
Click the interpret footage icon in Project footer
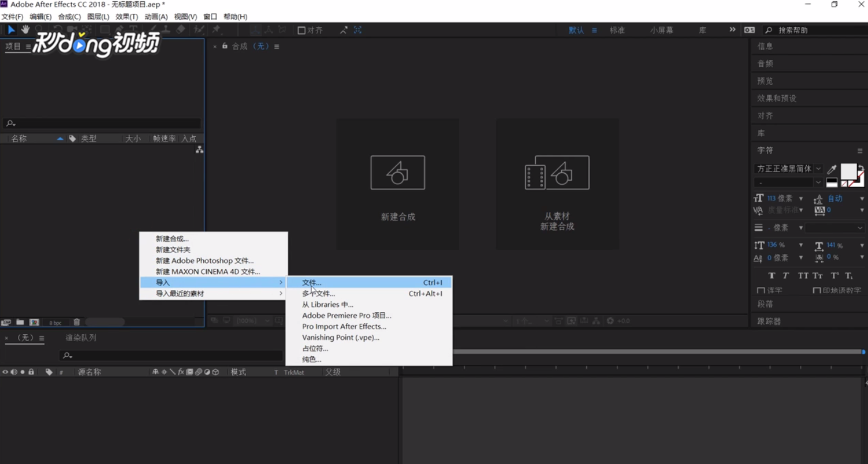pyautogui.click(x=6, y=322)
